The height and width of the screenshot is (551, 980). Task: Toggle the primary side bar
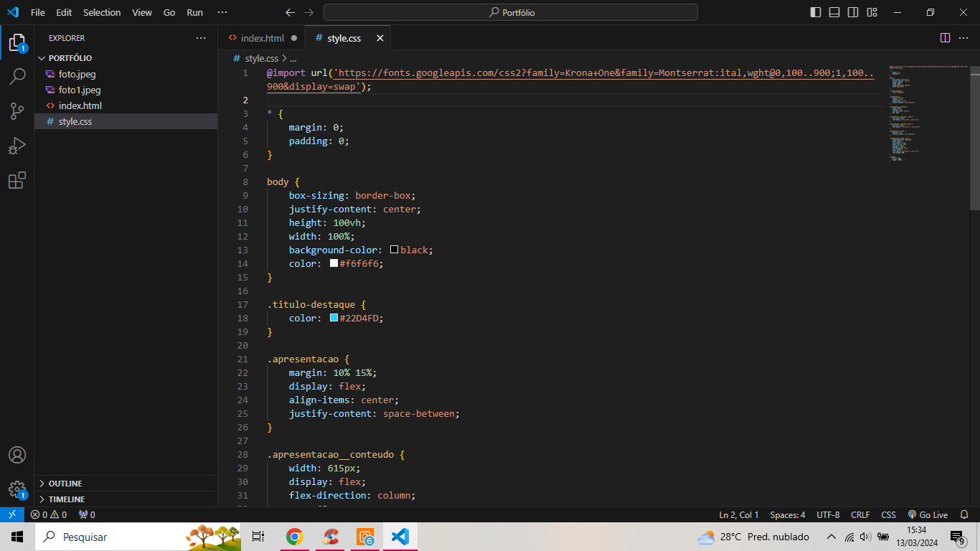816,12
